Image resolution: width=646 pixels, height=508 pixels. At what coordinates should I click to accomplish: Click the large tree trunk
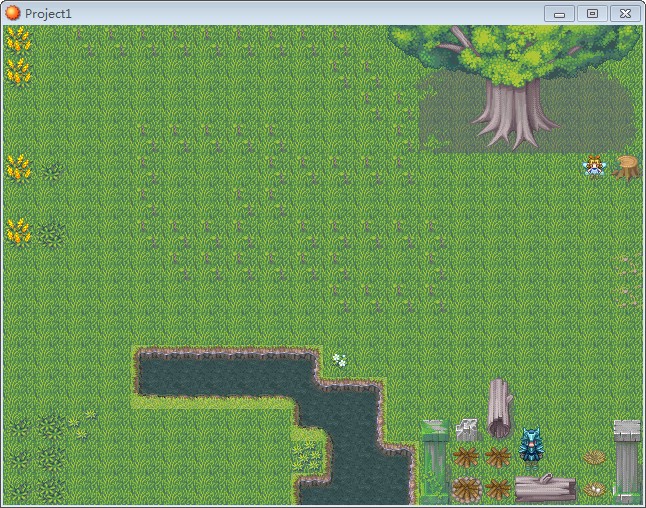[515, 113]
